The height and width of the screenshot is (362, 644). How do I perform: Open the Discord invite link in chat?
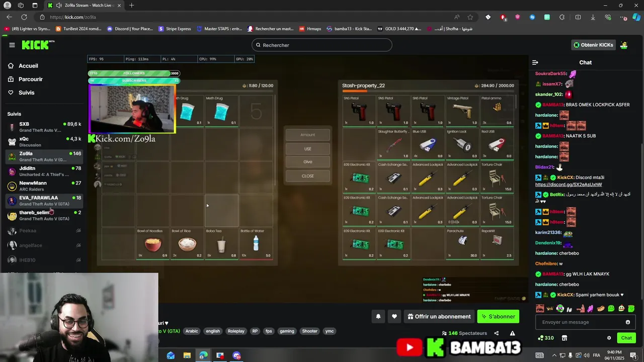(568, 185)
